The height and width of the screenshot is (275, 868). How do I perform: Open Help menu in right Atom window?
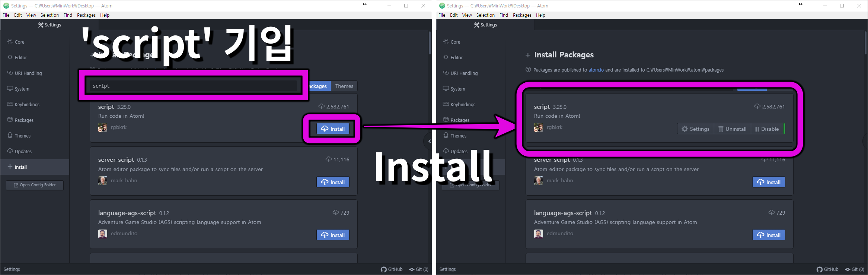pyautogui.click(x=541, y=15)
